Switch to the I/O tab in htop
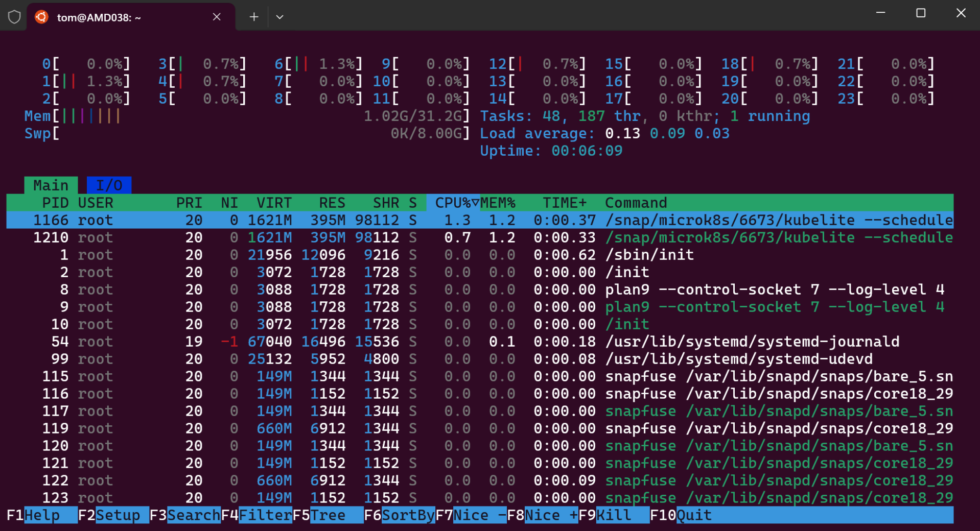980x531 pixels. (109, 185)
